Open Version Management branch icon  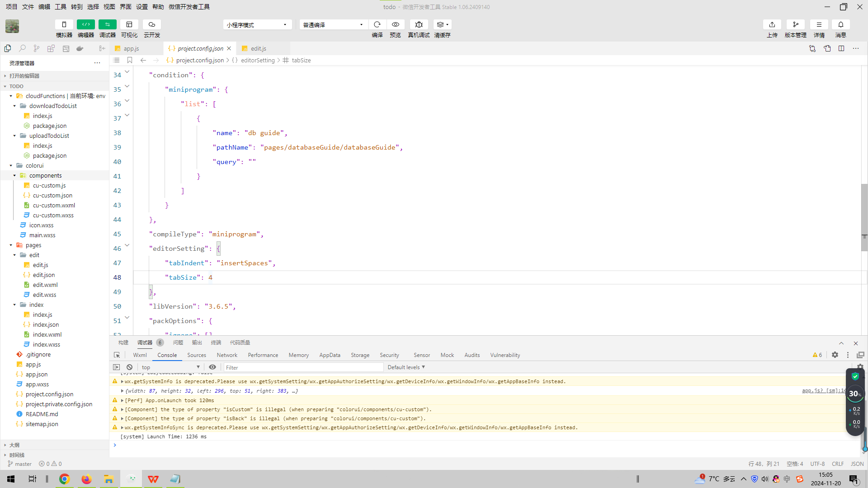coord(795,24)
